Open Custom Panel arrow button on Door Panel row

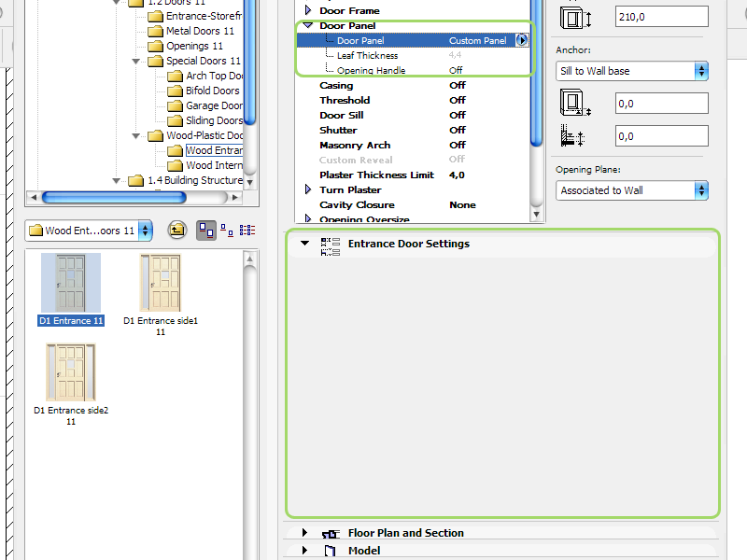pos(522,40)
